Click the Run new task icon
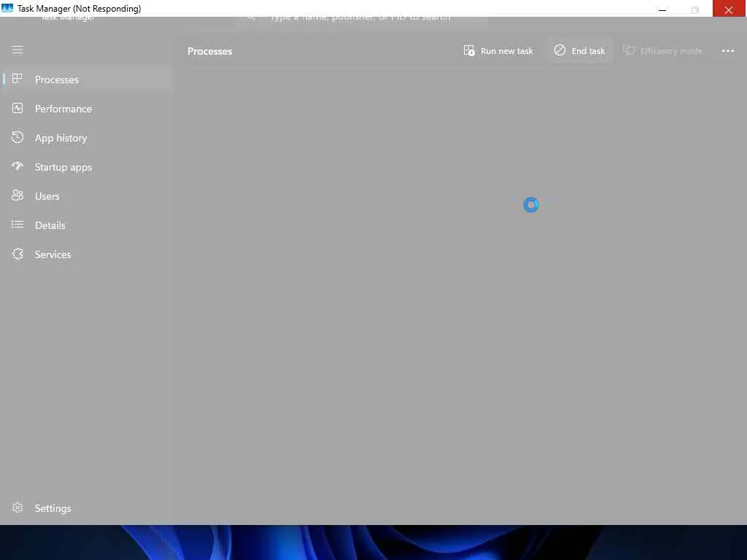 point(469,50)
